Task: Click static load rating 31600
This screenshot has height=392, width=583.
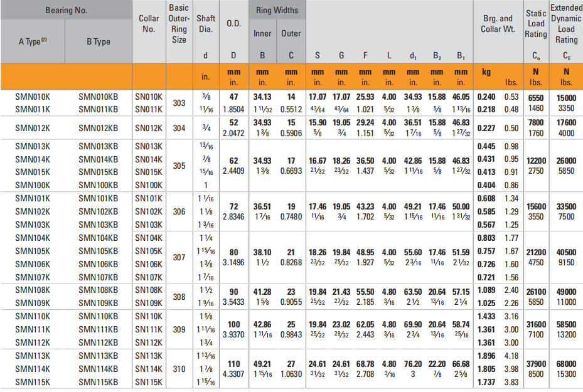Action: (x=536, y=324)
